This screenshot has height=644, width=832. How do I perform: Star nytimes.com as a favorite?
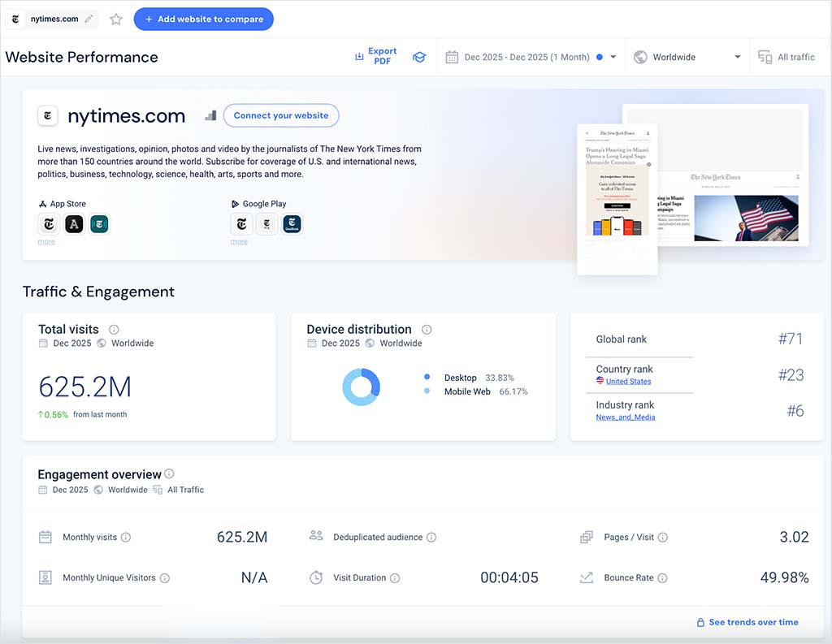click(x=115, y=19)
